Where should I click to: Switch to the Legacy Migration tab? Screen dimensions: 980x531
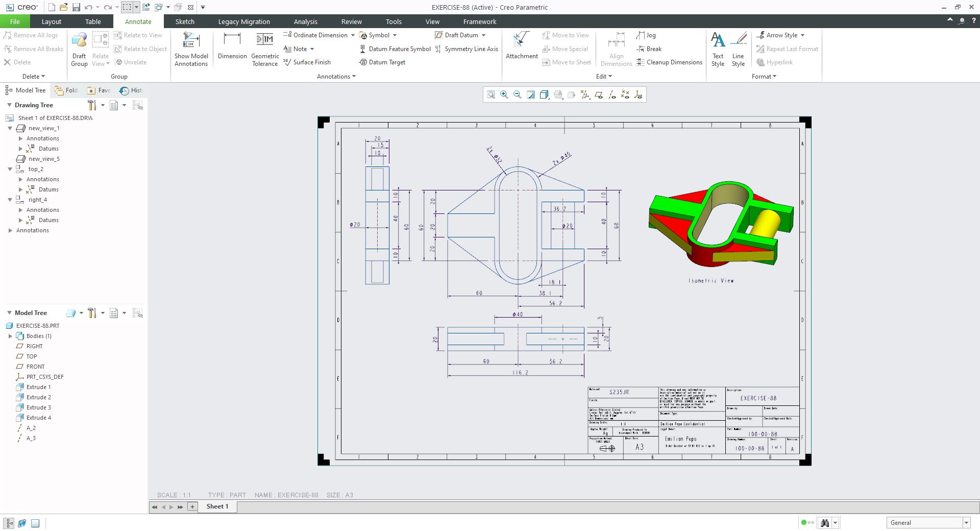(244, 21)
